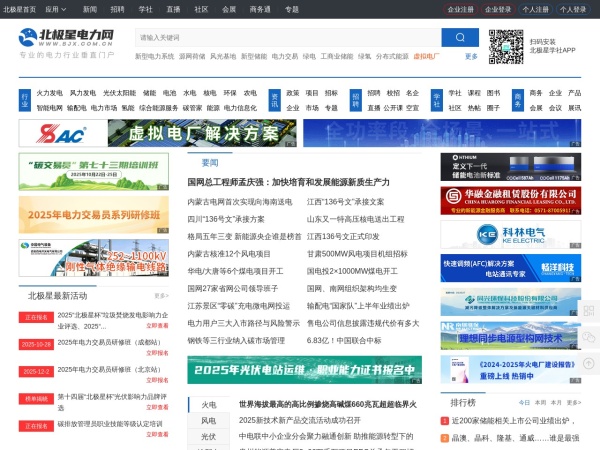The image size is (600, 450).
Task: Open rank 1 近200家储能相关上市公司业绩出炉
Action: pyautogui.click(x=513, y=421)
